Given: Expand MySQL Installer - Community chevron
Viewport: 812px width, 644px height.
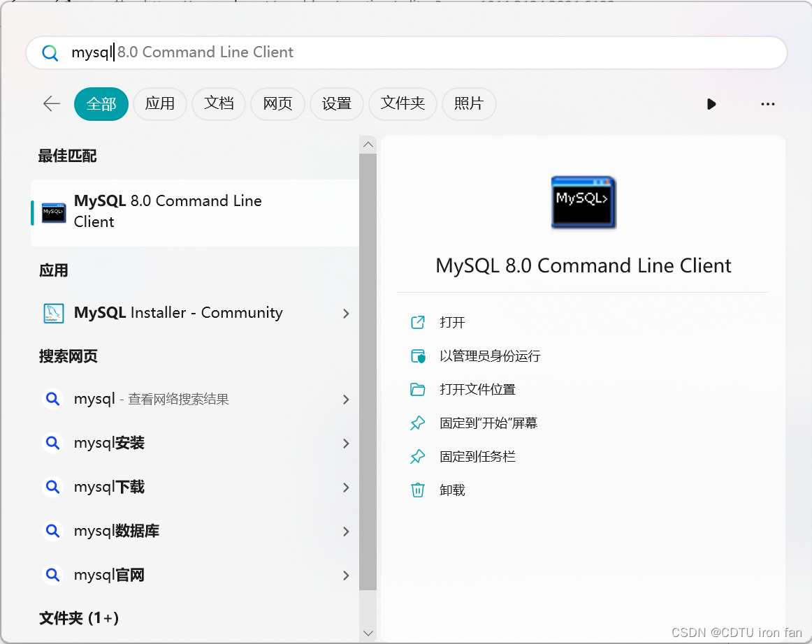Looking at the screenshot, I should click(346, 313).
